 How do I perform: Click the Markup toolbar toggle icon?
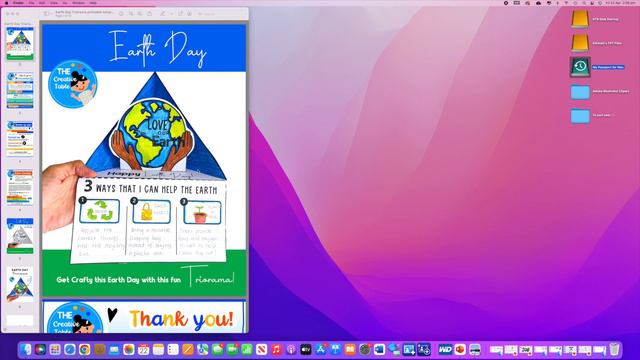[x=190, y=13]
